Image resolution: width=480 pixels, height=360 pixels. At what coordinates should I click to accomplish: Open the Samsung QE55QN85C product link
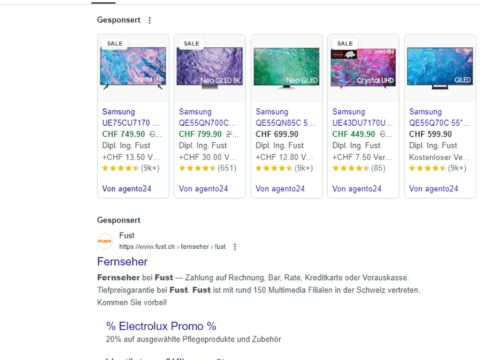point(285,117)
